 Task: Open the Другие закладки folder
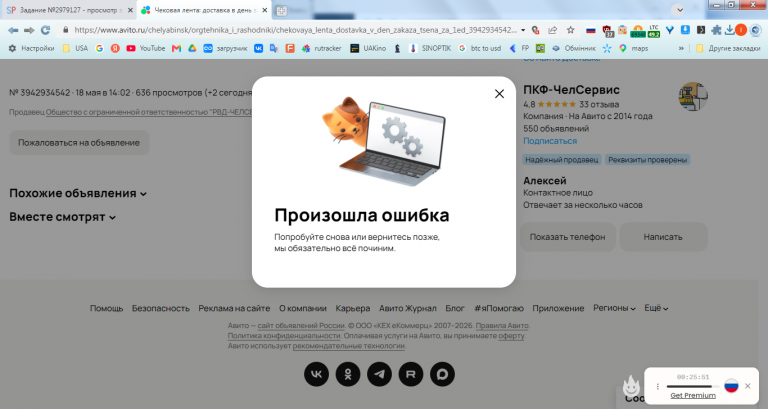coord(728,48)
